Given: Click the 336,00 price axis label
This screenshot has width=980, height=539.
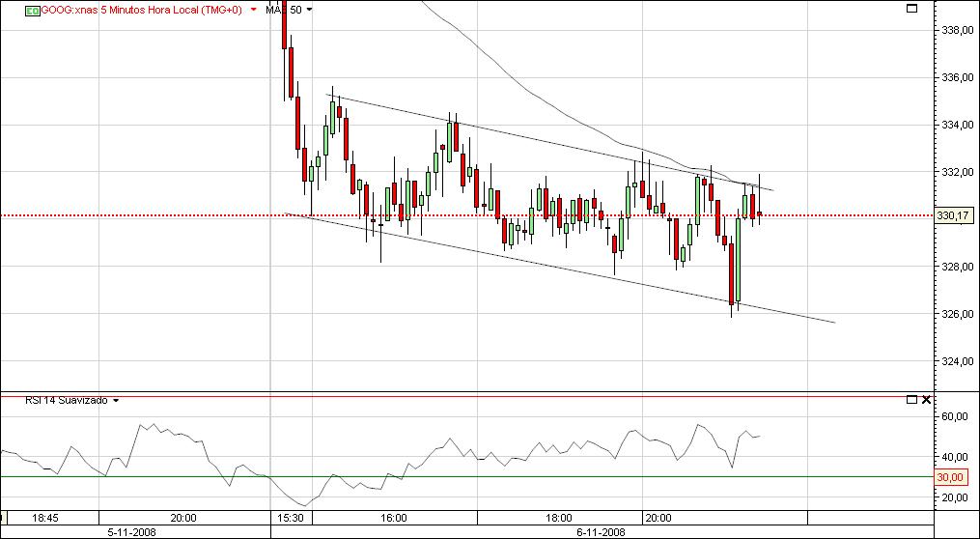Looking at the screenshot, I should [x=957, y=77].
